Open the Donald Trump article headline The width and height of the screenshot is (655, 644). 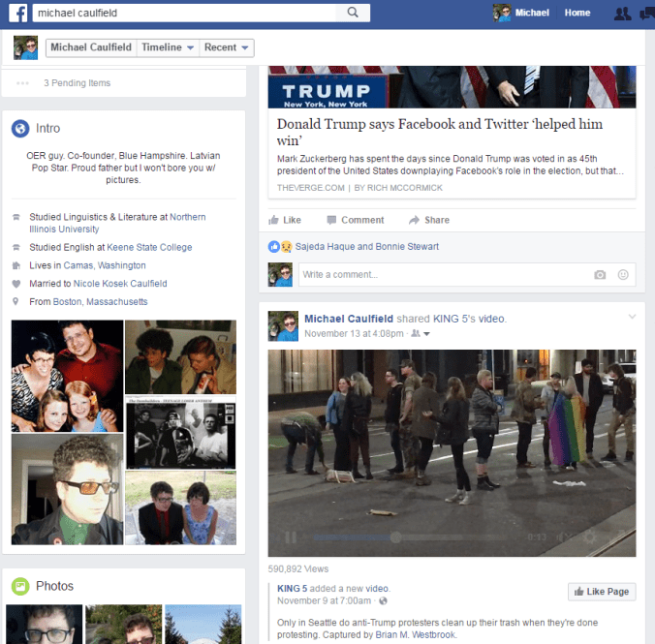pyautogui.click(x=440, y=132)
